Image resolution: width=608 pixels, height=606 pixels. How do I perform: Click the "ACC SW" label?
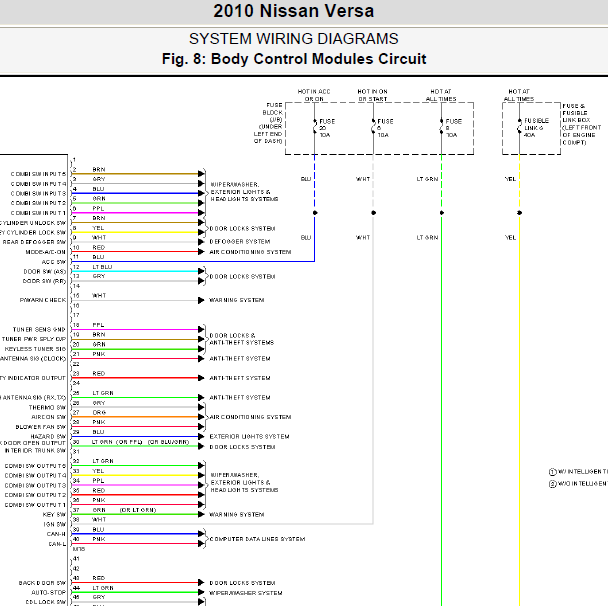coord(54,262)
